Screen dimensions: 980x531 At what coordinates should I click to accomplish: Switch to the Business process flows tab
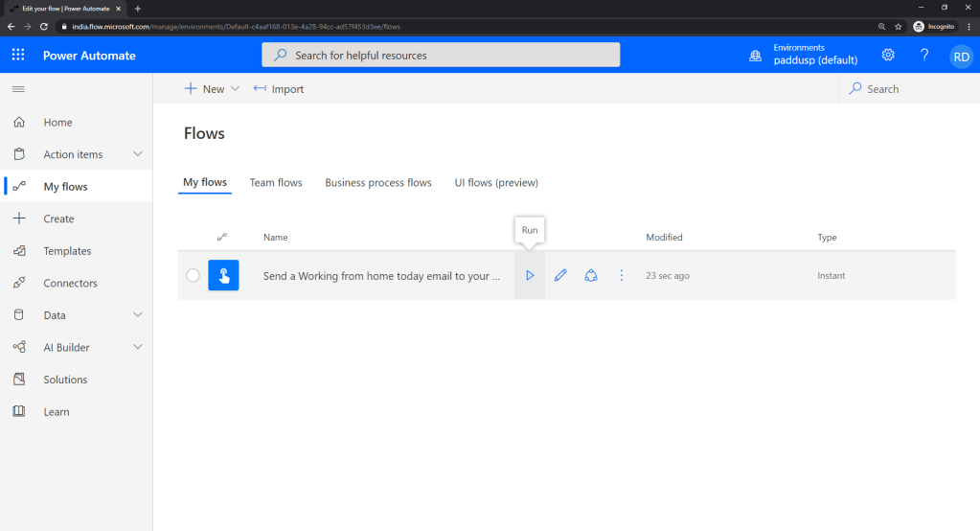coord(377,183)
